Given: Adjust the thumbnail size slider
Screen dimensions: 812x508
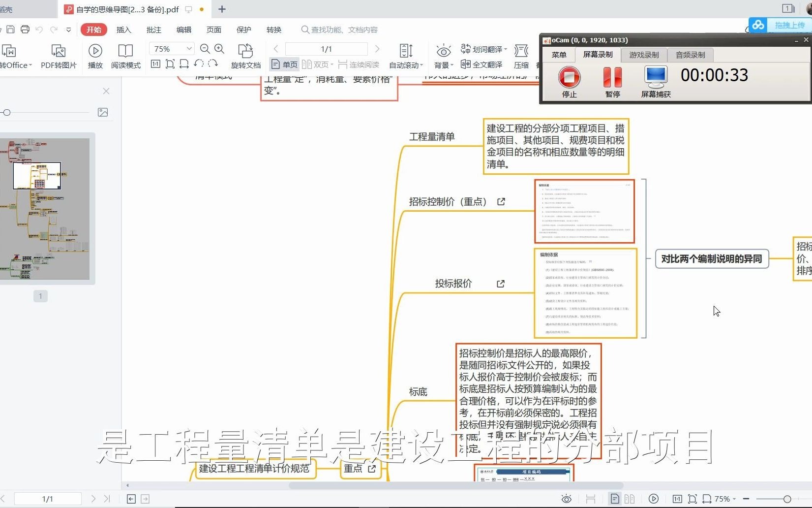Looking at the screenshot, I should pyautogui.click(x=7, y=113).
